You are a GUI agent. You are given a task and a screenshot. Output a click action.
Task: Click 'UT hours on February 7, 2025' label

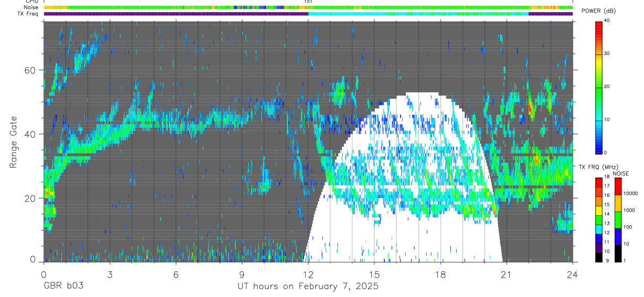(x=308, y=287)
